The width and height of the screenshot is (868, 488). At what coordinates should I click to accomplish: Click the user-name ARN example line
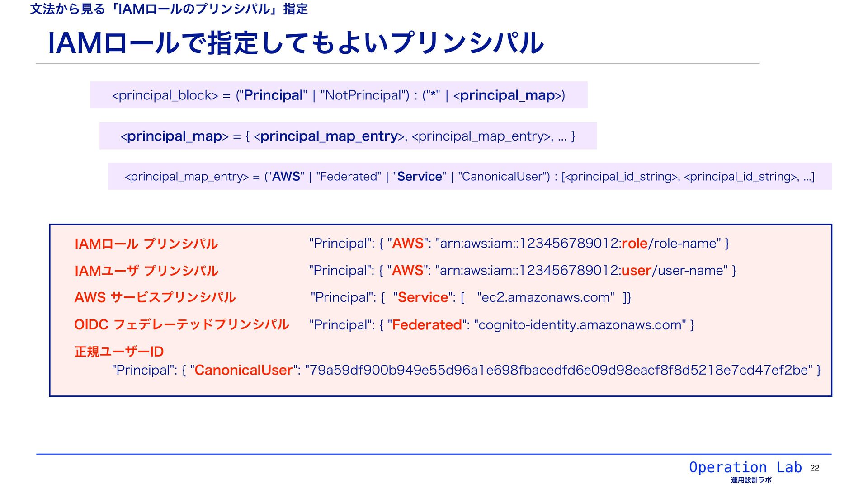tap(523, 271)
